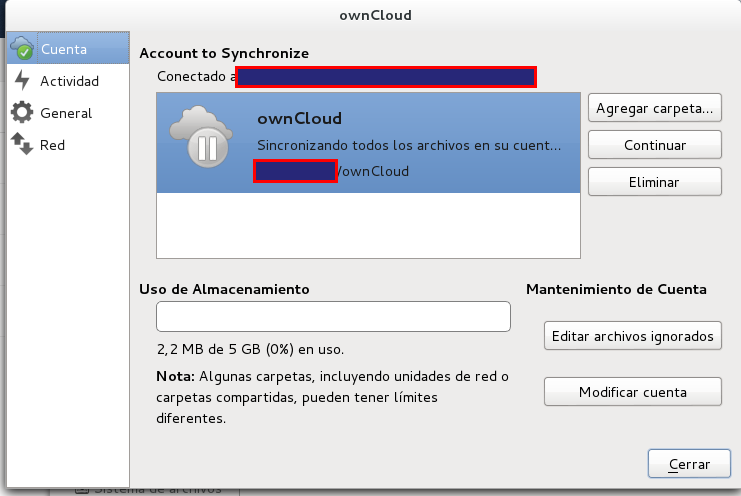This screenshot has width=741, height=496.
Task: Select the ownCloud folder title in list
Action: point(299,118)
